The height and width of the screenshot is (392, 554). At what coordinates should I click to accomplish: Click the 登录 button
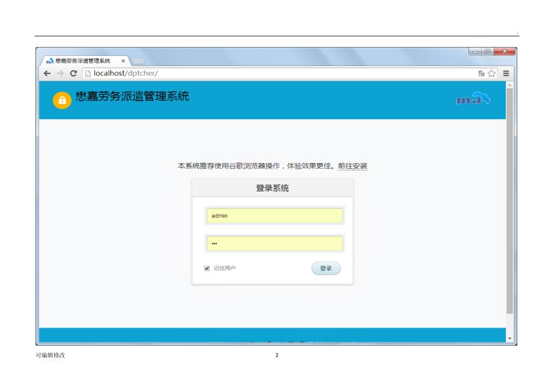(326, 269)
